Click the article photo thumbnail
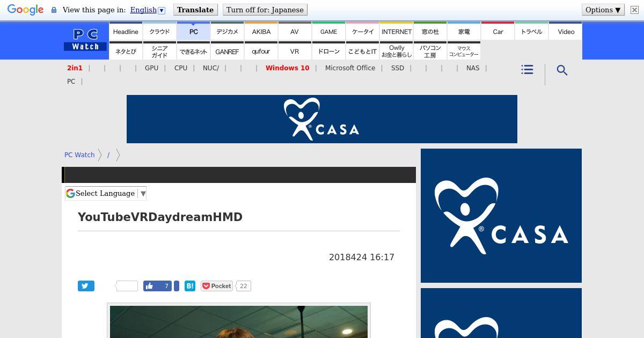The width and height of the screenshot is (644, 338). tap(239, 321)
